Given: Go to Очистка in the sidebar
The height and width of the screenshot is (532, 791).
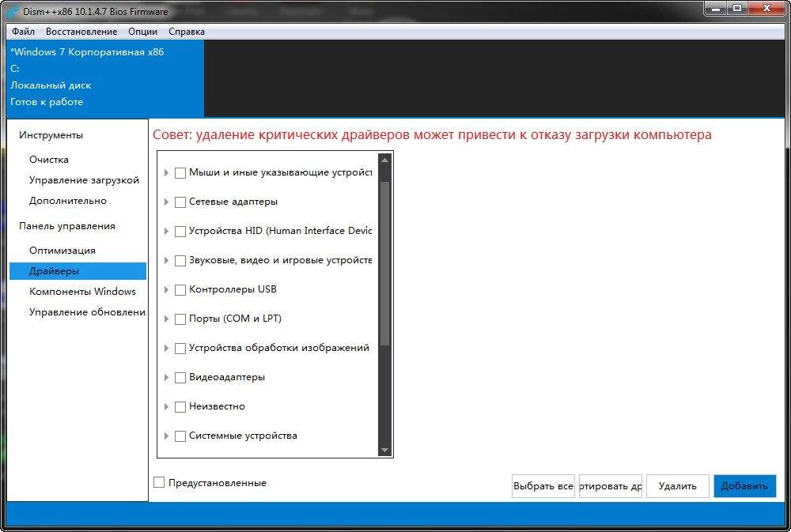Looking at the screenshot, I should [x=49, y=160].
